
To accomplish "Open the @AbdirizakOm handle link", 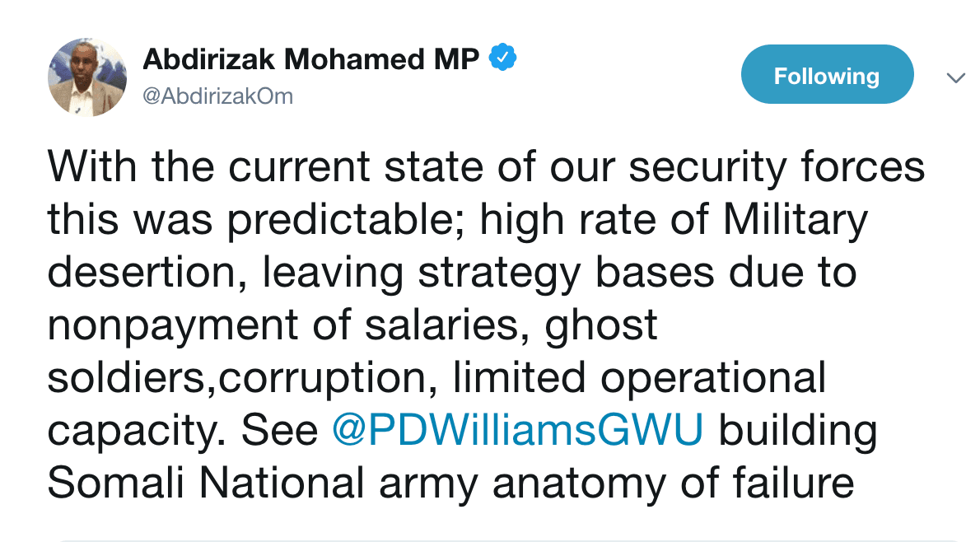I will [x=218, y=96].
